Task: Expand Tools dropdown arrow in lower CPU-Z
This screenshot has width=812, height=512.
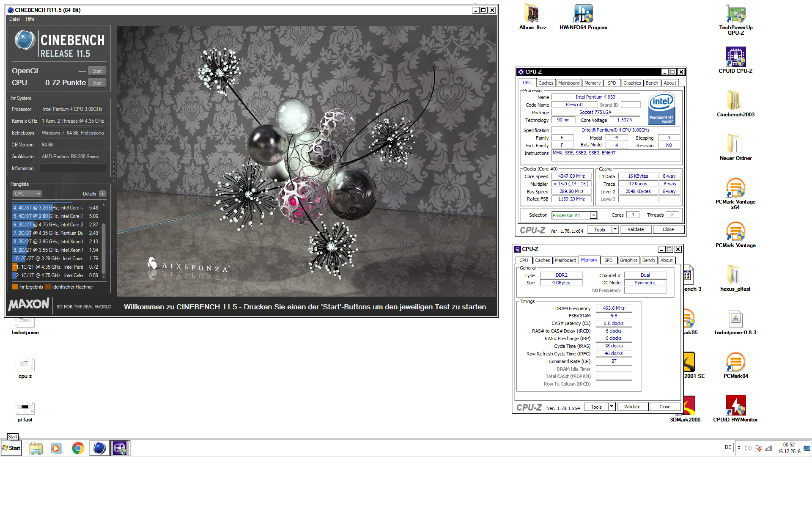Action: point(612,407)
